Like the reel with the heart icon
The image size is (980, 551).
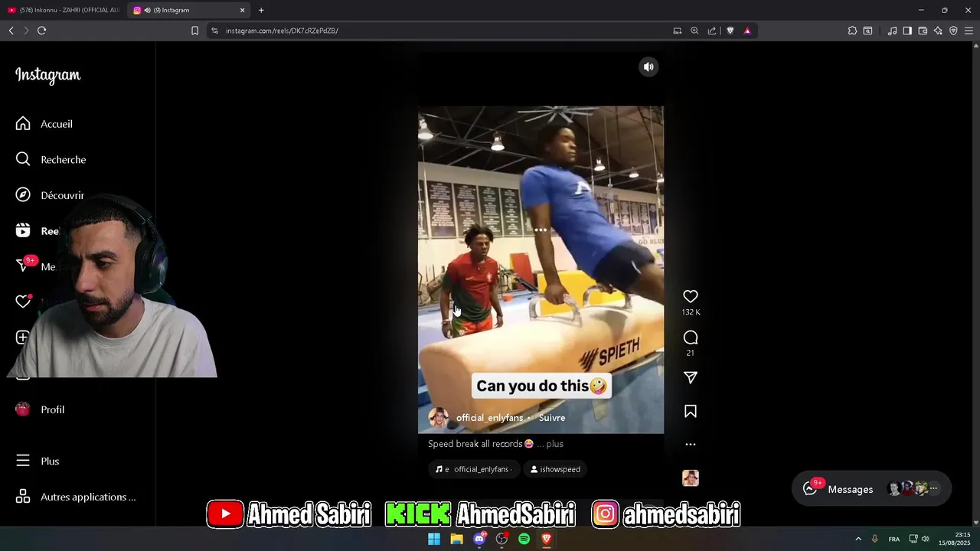[x=691, y=296]
